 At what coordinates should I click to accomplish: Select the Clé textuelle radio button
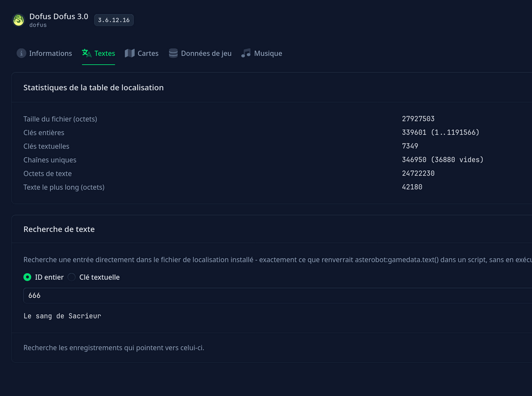(72, 277)
